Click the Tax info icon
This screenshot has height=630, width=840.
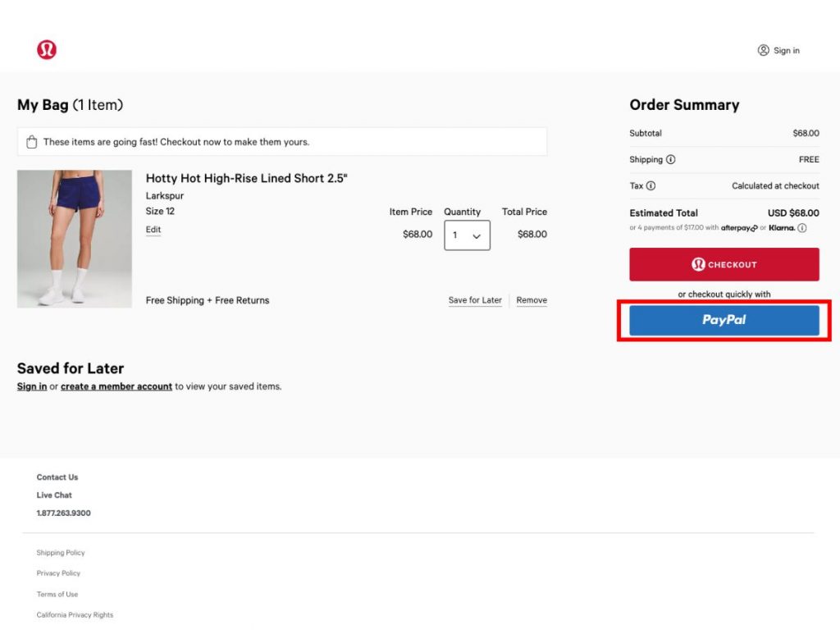point(651,186)
